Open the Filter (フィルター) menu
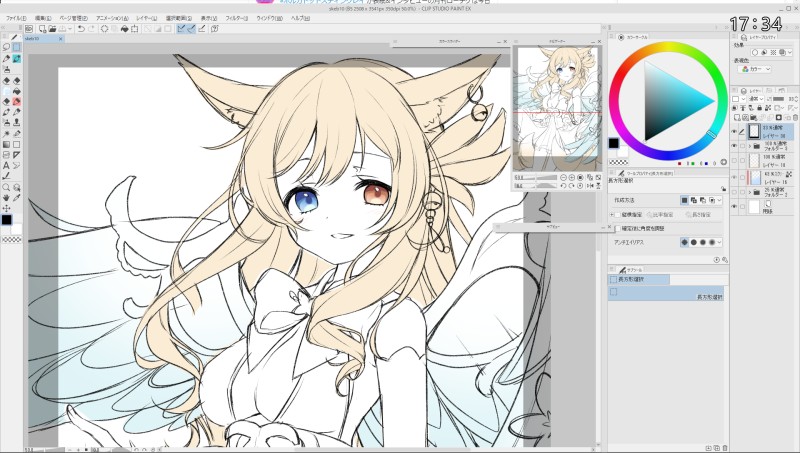Screen dimensions: 800x453 pyautogui.click(x=237, y=18)
